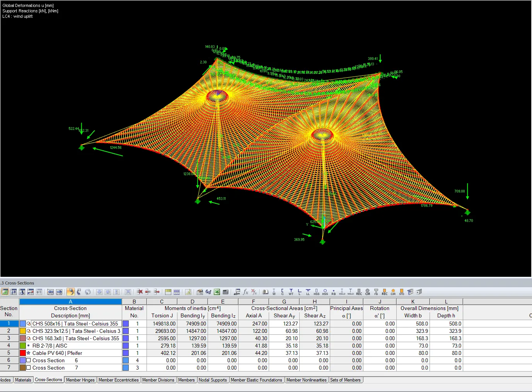Viewport: 532px width, 392px height.
Task: Click red swatch of Cable PV 640 row
Action: point(23,353)
